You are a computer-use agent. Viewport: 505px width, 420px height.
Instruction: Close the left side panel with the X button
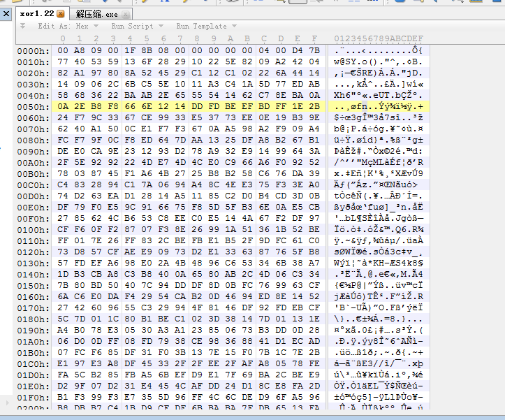tap(6, 14)
